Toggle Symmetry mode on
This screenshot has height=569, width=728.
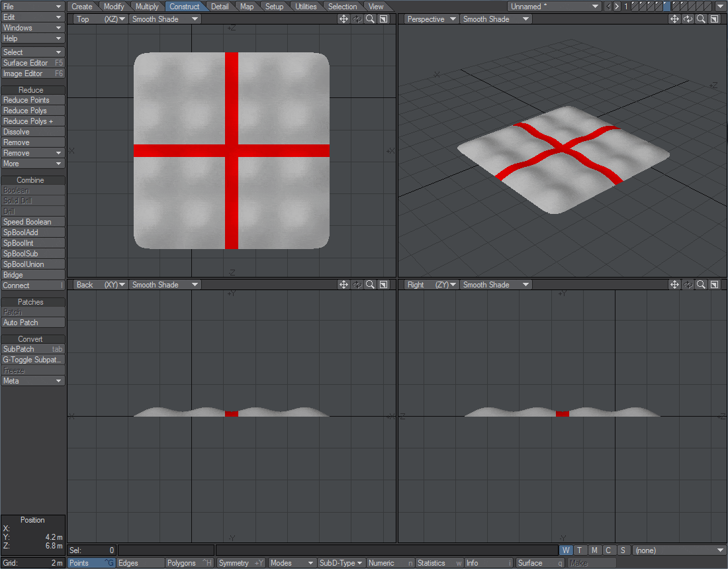click(241, 563)
